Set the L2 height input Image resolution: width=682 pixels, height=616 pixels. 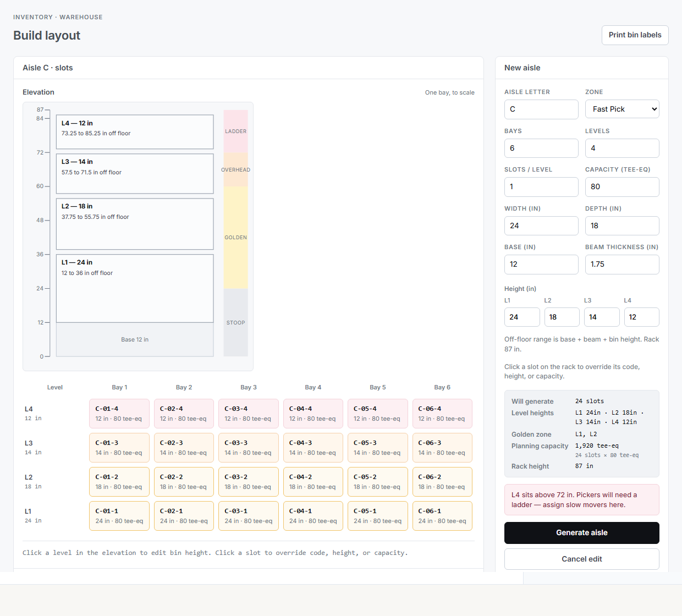[562, 317]
